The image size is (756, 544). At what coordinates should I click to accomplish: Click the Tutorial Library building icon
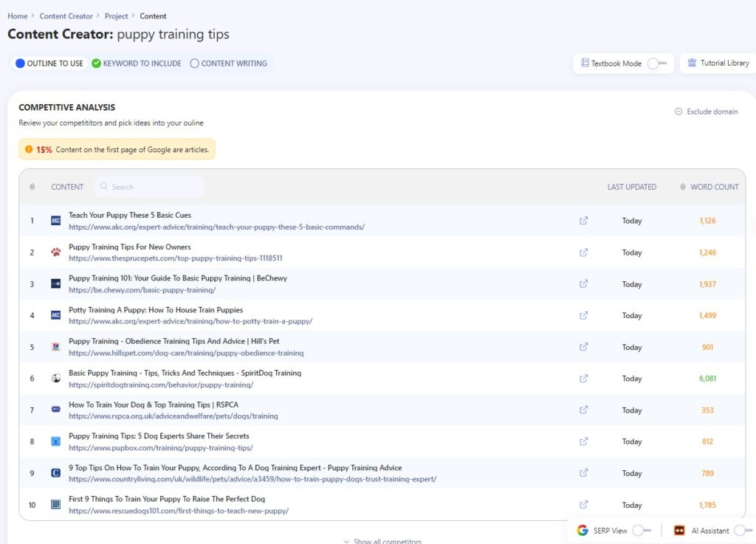(x=692, y=63)
